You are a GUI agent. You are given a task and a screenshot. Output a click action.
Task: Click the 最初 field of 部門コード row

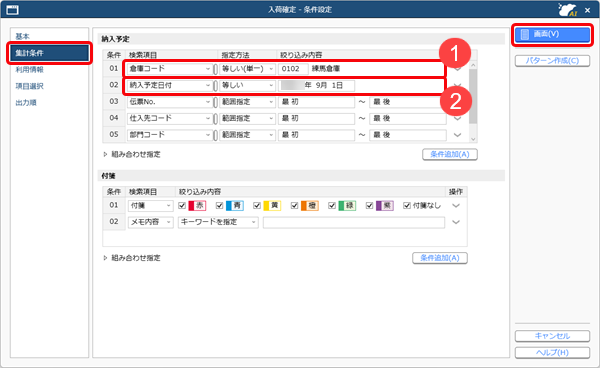click(316, 135)
